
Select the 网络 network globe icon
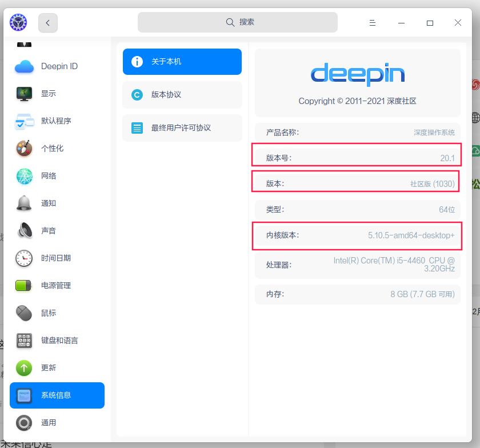pyautogui.click(x=24, y=176)
